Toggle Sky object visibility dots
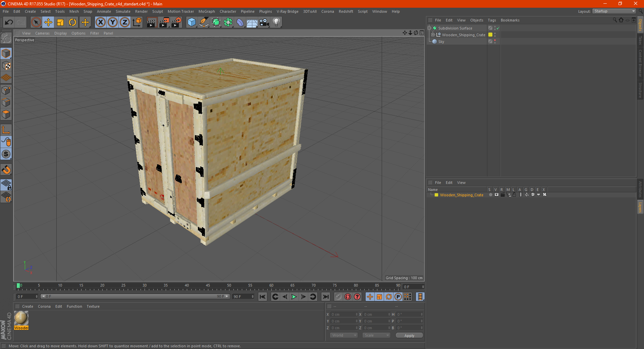The width and height of the screenshot is (644, 349). [495, 41]
